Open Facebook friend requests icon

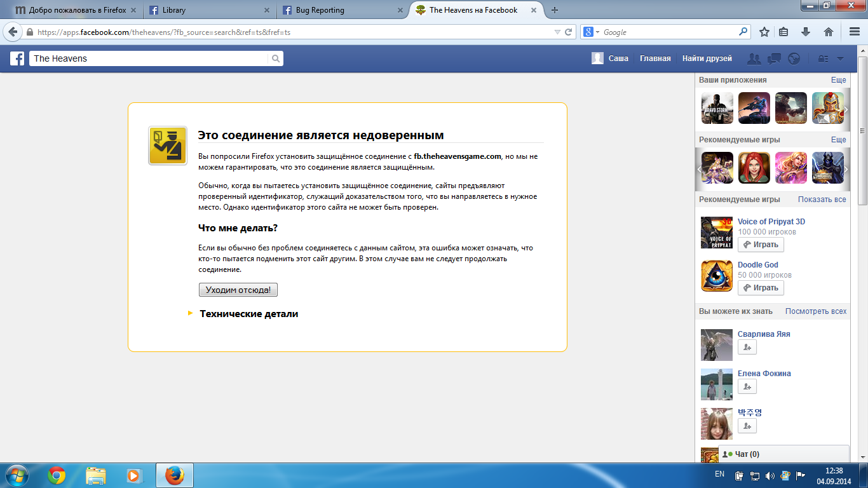pyautogui.click(x=754, y=58)
